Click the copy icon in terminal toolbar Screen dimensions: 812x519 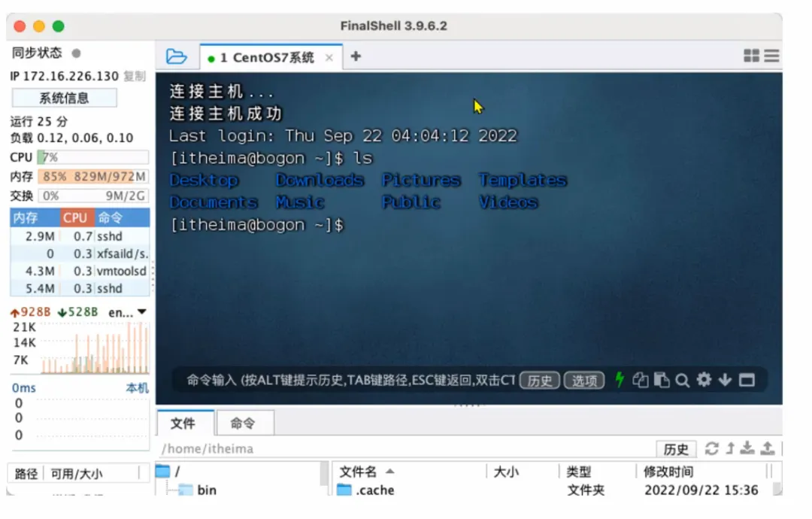tap(641, 380)
